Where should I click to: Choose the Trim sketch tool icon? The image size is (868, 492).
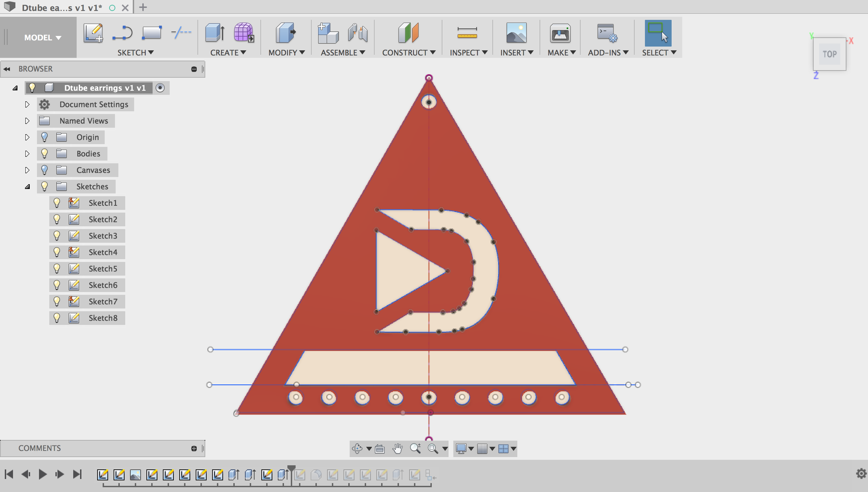(181, 33)
